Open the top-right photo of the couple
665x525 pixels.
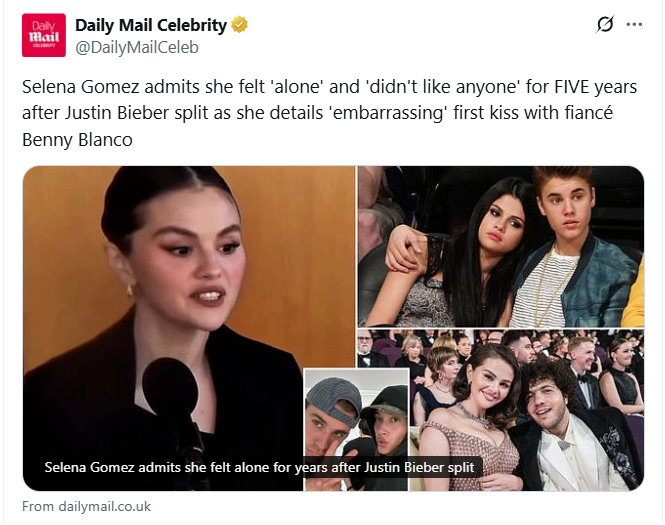coord(500,245)
